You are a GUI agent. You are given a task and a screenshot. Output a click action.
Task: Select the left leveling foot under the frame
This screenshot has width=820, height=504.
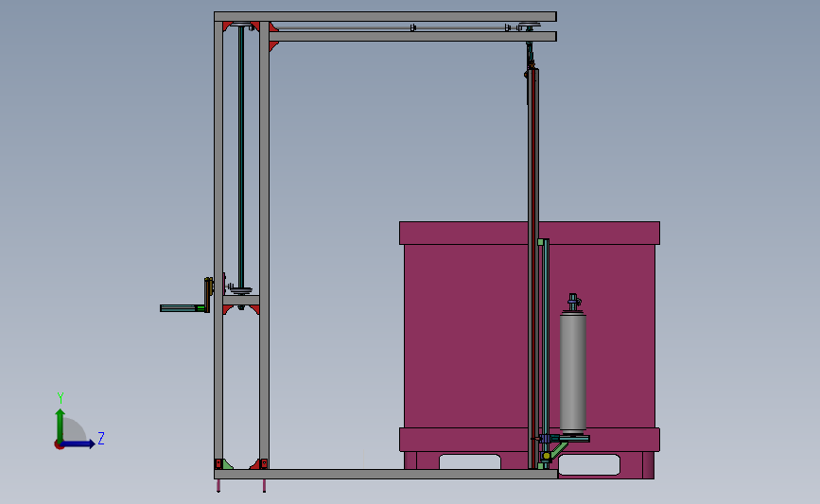(x=218, y=486)
